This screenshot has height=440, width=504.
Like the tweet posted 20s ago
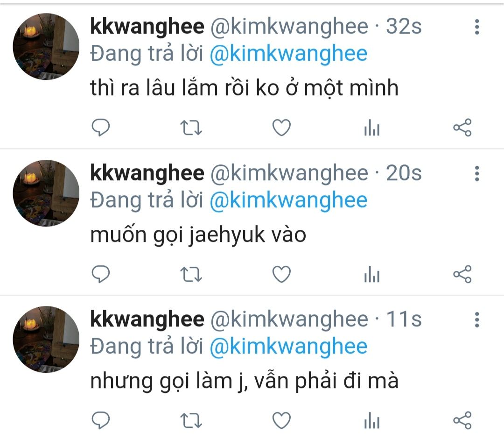281,274
